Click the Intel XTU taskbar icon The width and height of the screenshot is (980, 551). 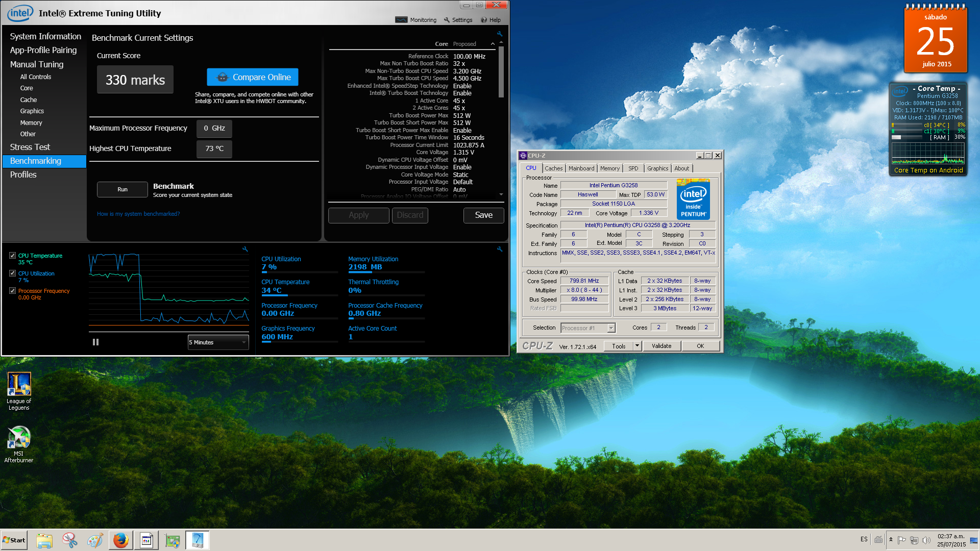[x=198, y=540]
